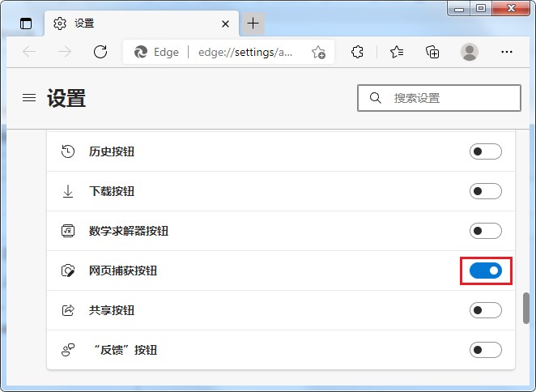Enable the 共享按钮 toggle
Screen dimensions: 536x392
(x=486, y=310)
